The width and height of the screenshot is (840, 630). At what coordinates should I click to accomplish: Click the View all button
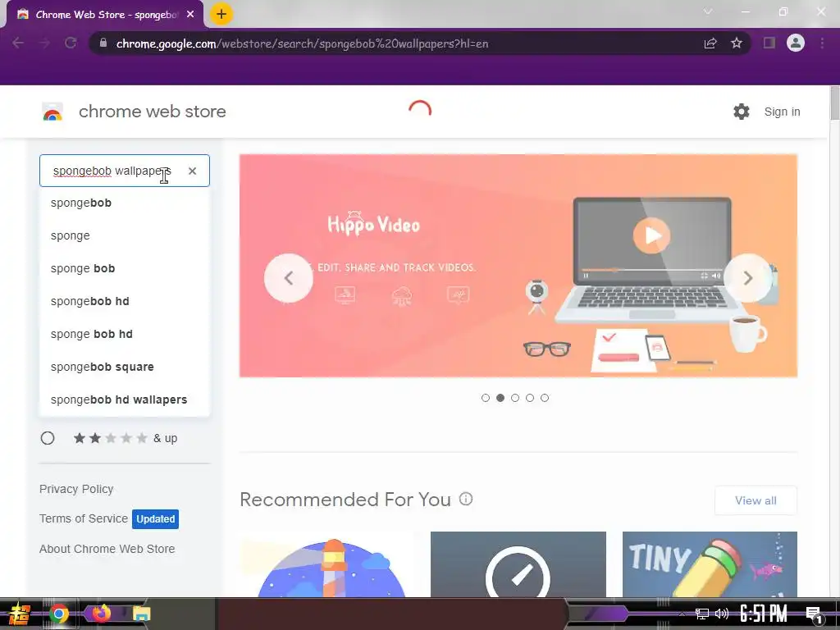(x=756, y=500)
